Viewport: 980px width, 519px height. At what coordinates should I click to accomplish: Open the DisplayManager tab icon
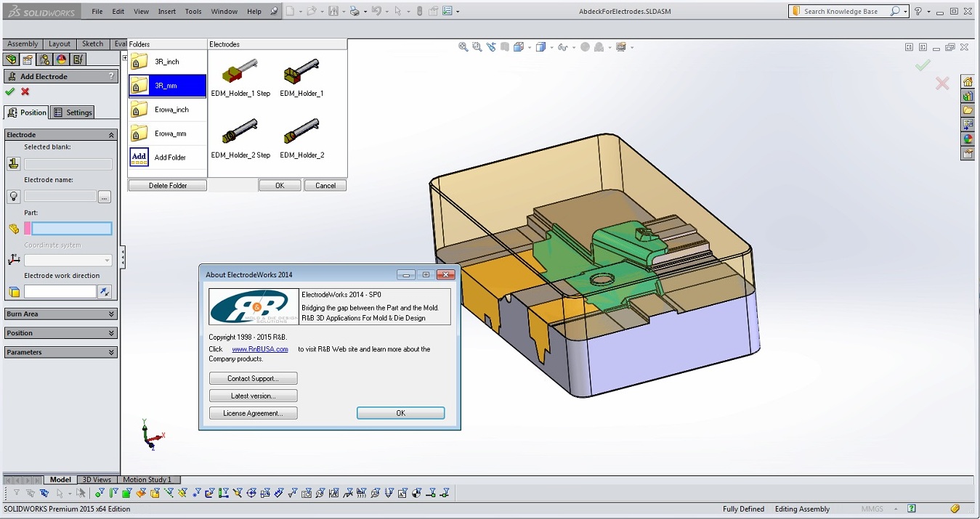click(61, 60)
